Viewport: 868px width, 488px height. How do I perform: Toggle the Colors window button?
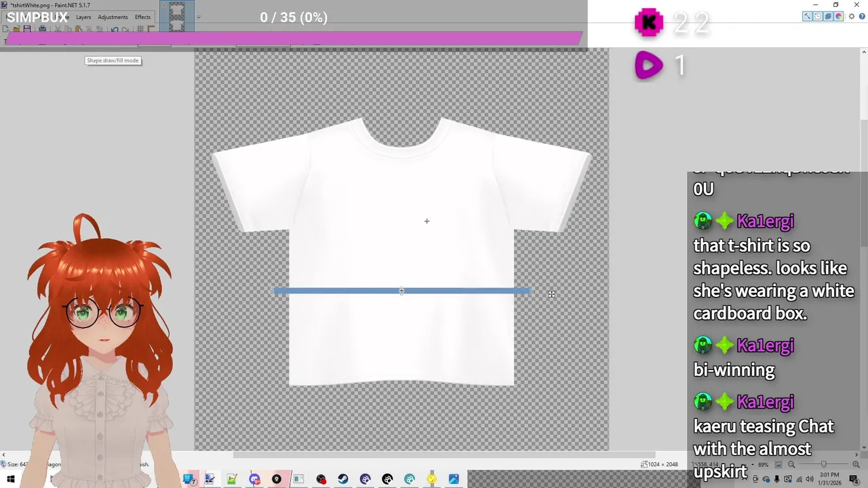tap(838, 16)
